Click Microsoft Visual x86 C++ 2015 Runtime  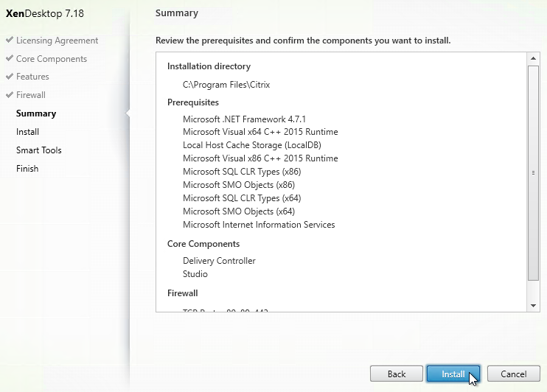coord(260,158)
